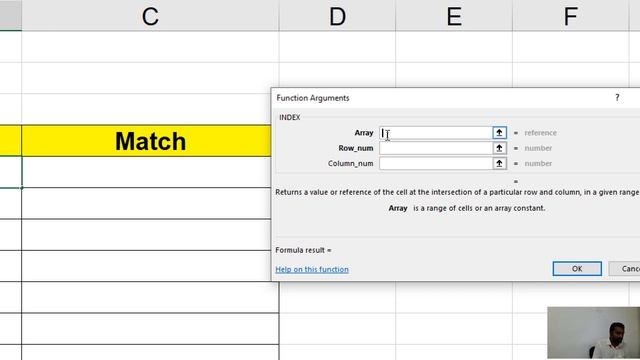640x360 pixels.
Task: Click the Column_num range selector arrow icon
Action: click(499, 164)
